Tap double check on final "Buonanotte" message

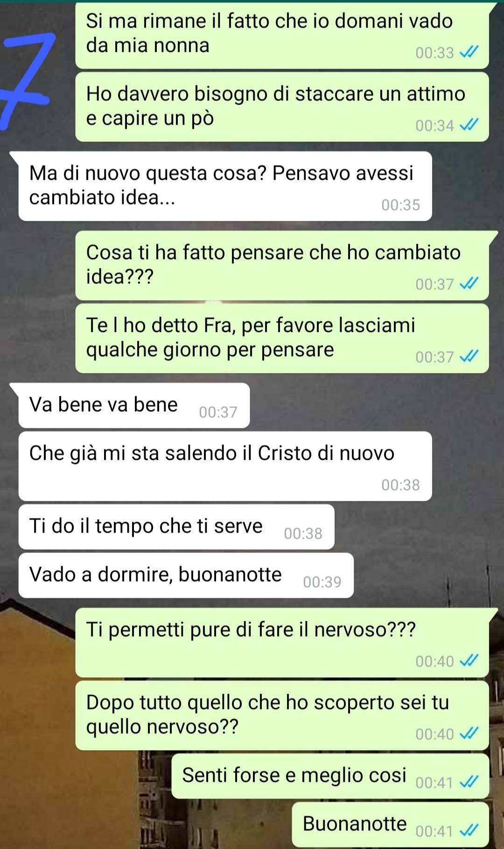tap(469, 830)
